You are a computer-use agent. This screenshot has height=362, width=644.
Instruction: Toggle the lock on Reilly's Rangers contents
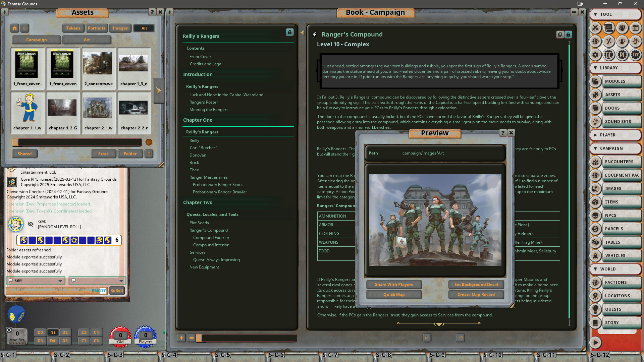pyautogui.click(x=290, y=32)
